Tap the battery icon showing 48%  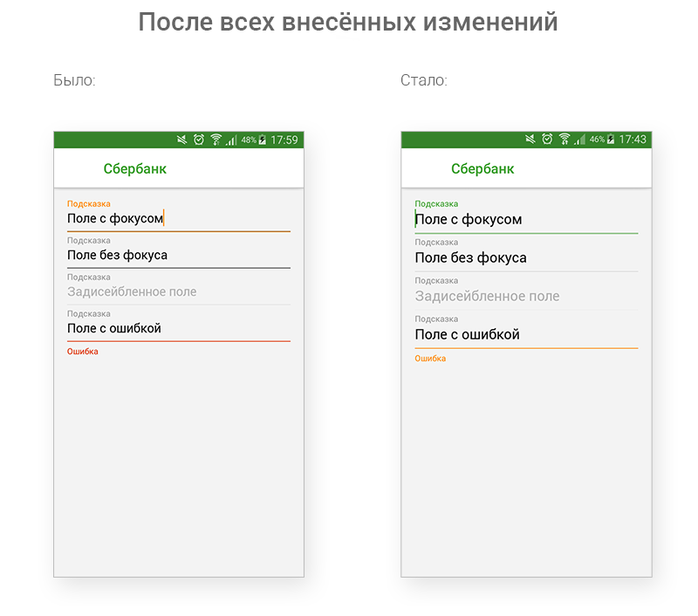click(x=263, y=140)
